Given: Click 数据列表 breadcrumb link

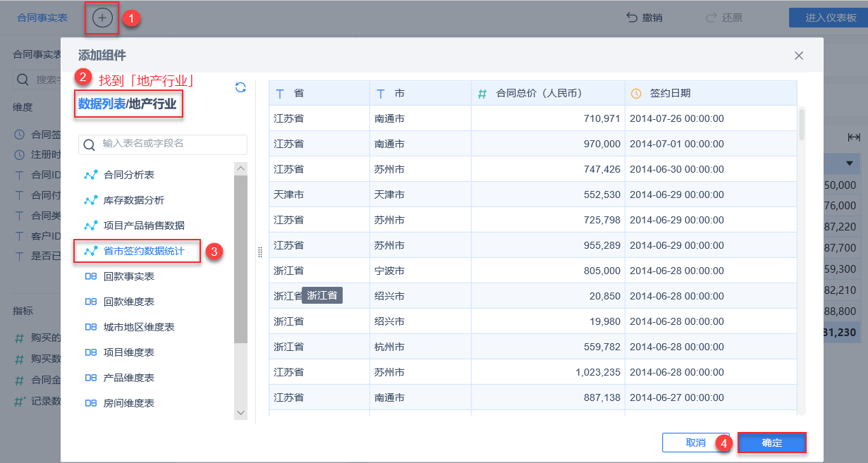Looking at the screenshot, I should pyautogui.click(x=102, y=104).
